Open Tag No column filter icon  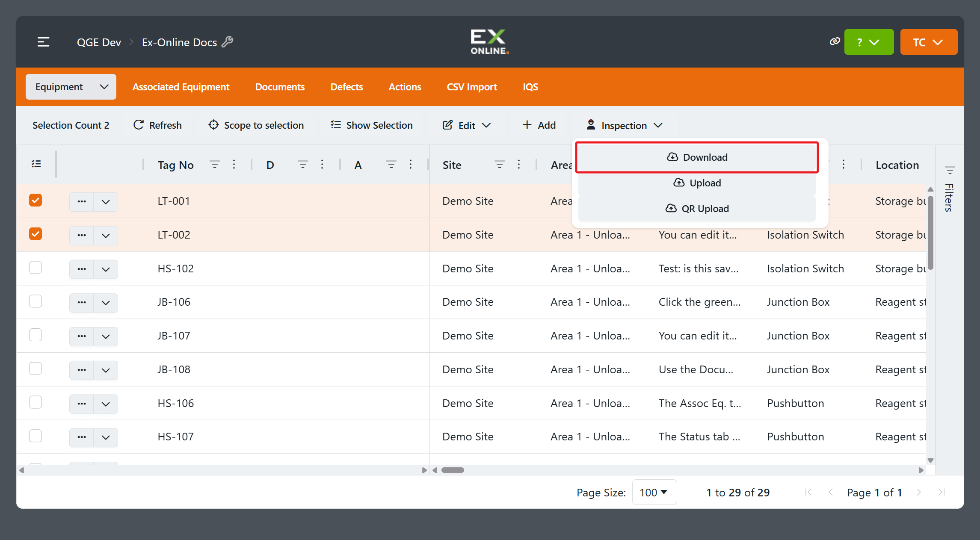[x=214, y=164]
